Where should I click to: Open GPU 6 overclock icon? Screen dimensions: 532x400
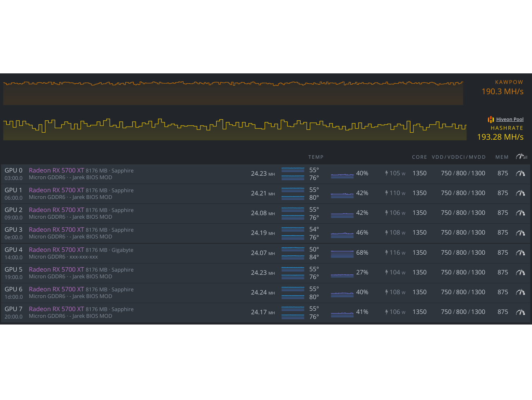tap(520, 292)
